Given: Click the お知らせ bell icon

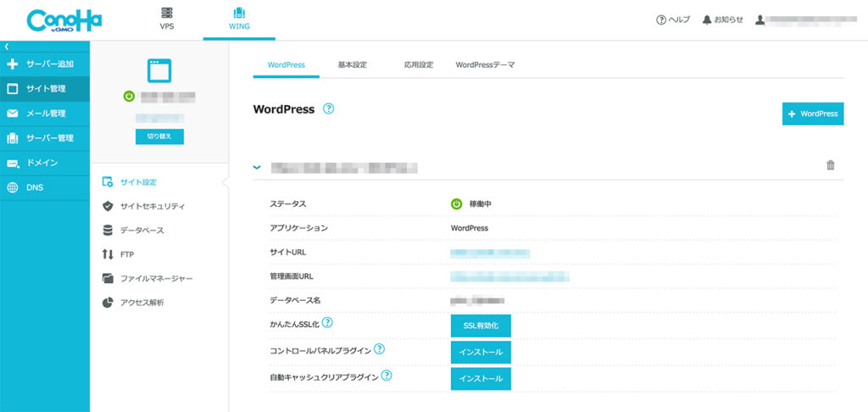Looking at the screenshot, I should [x=706, y=20].
